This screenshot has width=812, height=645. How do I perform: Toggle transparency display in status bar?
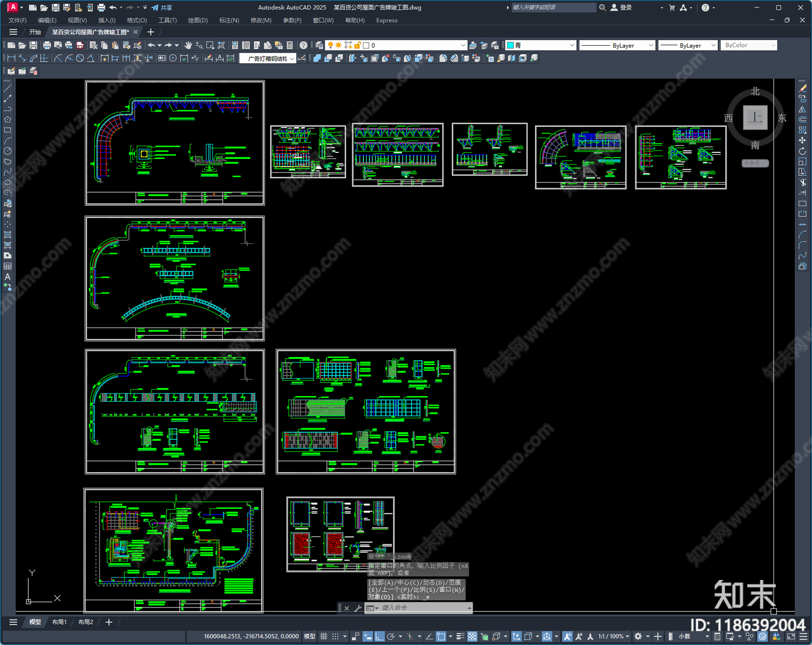click(472, 636)
